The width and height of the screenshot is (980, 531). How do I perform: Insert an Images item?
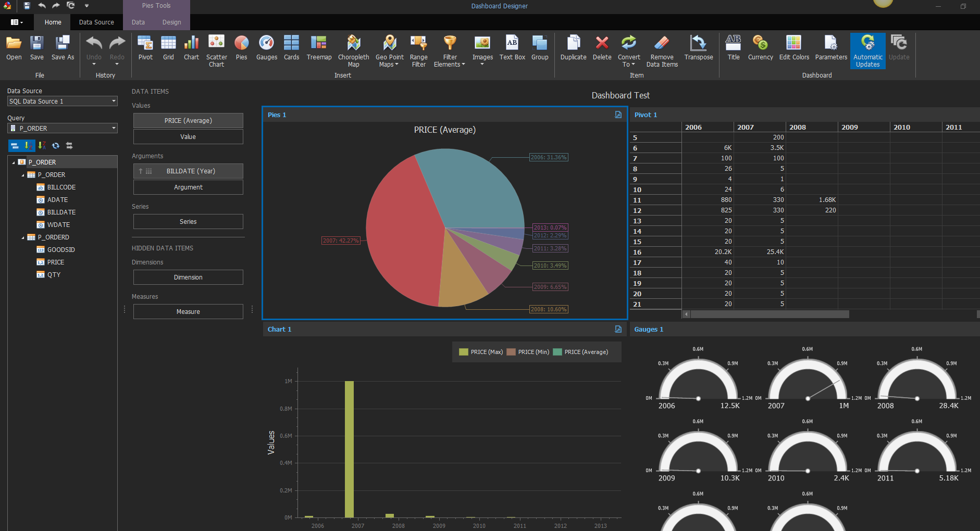[482, 51]
